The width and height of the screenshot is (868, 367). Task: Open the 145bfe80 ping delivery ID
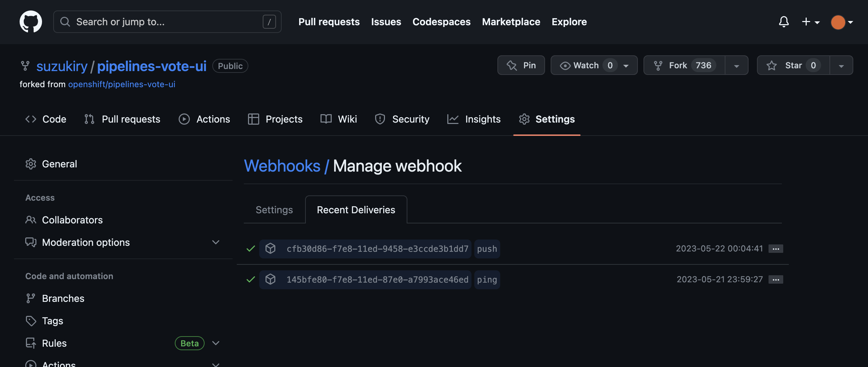pos(377,279)
